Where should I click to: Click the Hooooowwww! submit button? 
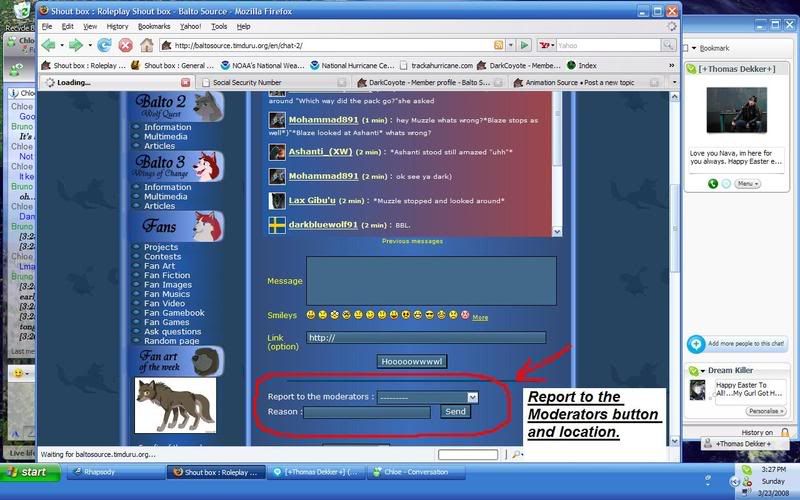[412, 361]
